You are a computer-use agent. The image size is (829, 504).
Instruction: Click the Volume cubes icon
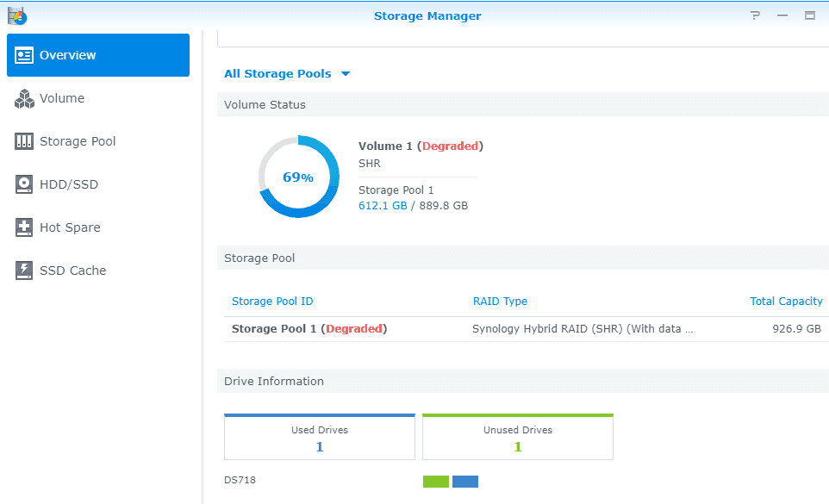[24, 98]
